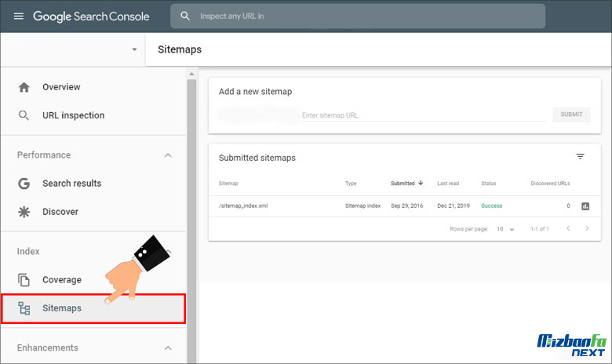The image size is (612, 364).
Task: Click the Google G Search results icon
Action: click(x=24, y=184)
